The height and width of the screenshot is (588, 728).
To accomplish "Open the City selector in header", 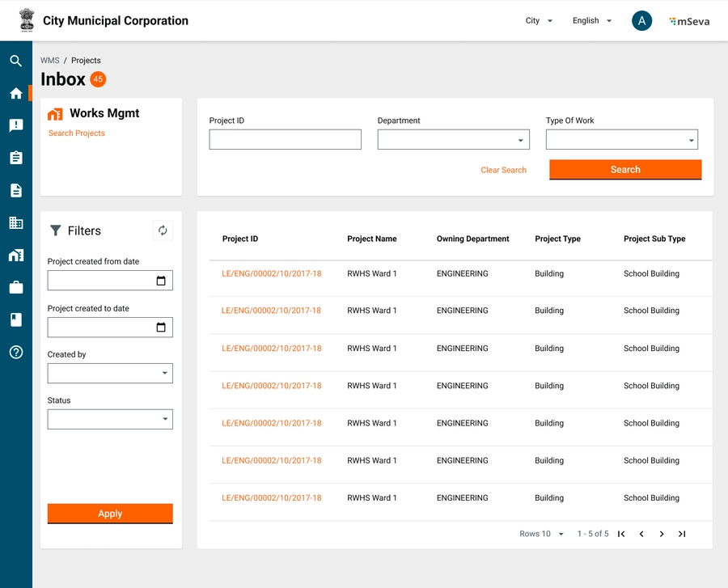I will [x=539, y=21].
